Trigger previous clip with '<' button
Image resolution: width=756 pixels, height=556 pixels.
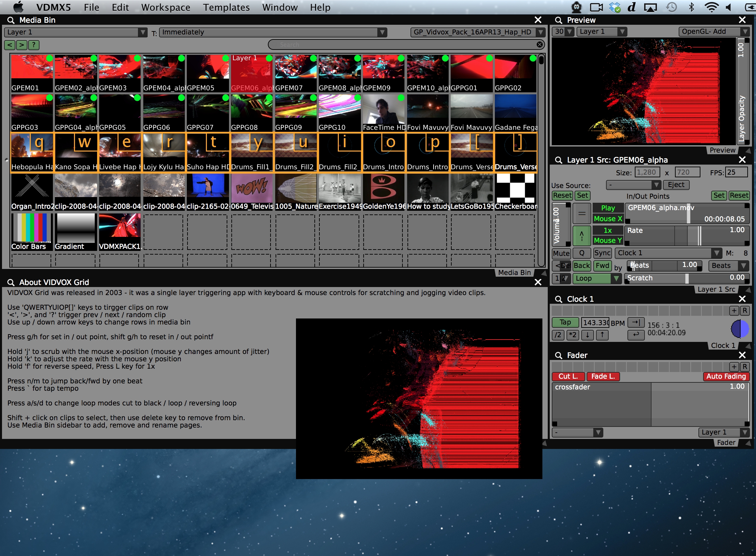point(10,45)
